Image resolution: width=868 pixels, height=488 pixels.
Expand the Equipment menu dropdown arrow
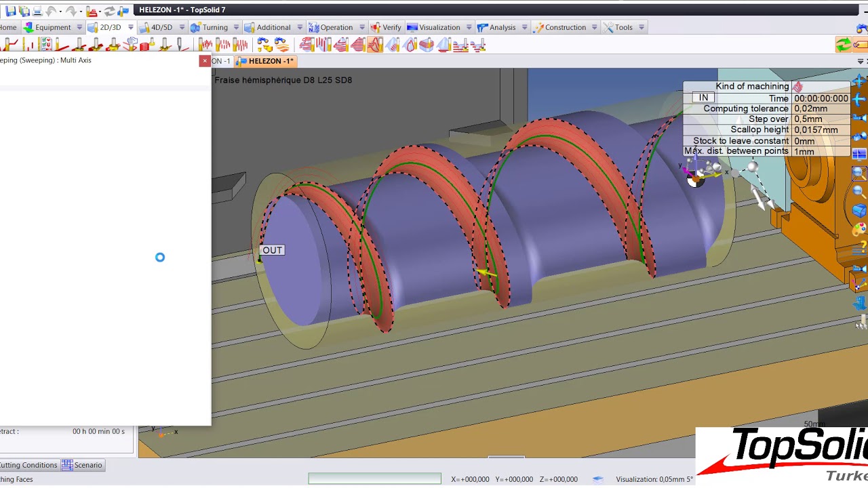point(79,27)
